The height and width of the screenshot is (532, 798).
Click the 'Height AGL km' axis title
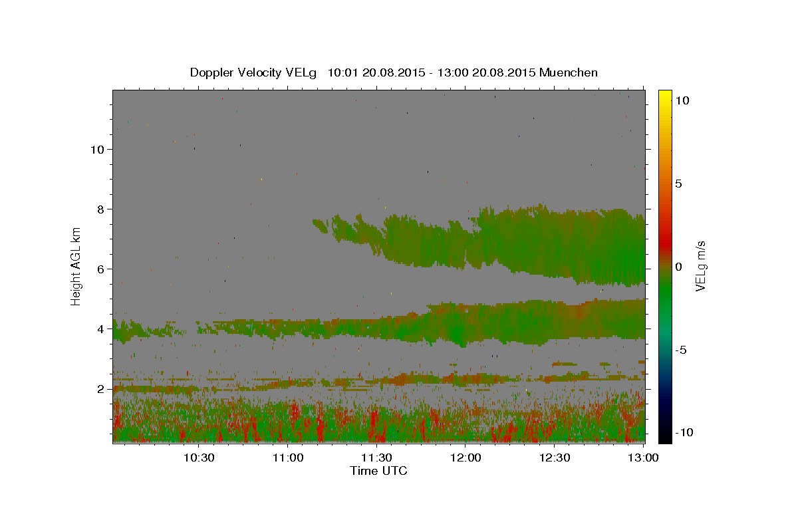tap(76, 266)
